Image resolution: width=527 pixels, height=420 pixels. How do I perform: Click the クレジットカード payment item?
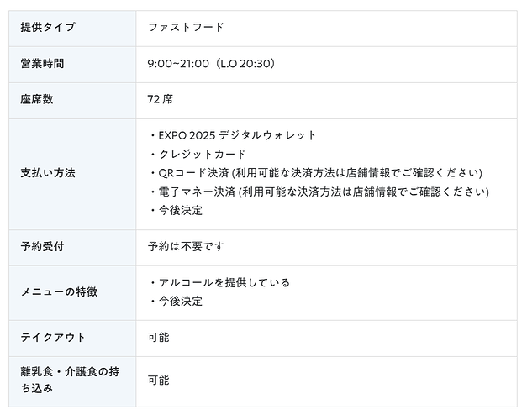pos(198,155)
